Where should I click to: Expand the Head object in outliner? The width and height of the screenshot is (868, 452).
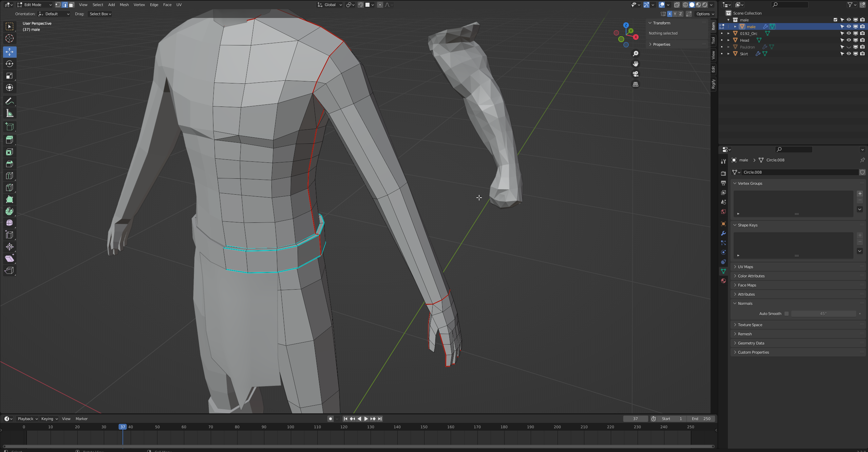click(728, 40)
